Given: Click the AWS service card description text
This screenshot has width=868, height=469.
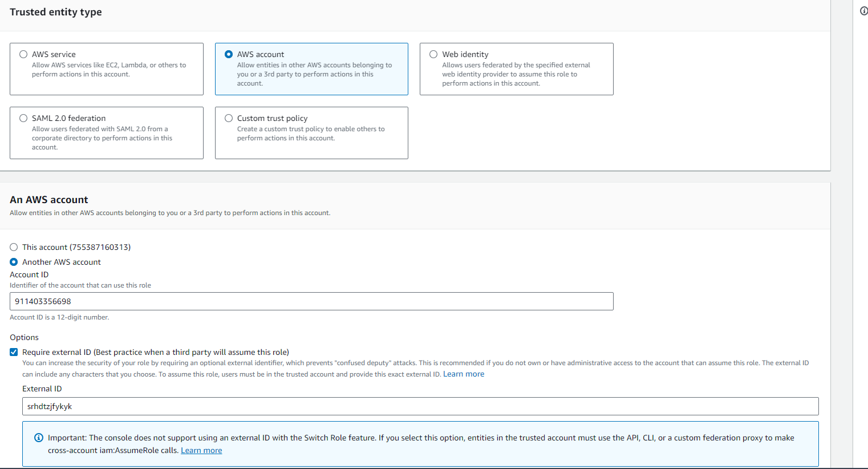Looking at the screenshot, I should click(108, 70).
